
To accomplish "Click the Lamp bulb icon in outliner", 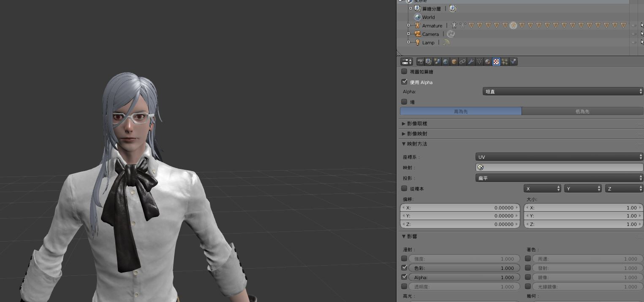I will point(417,43).
